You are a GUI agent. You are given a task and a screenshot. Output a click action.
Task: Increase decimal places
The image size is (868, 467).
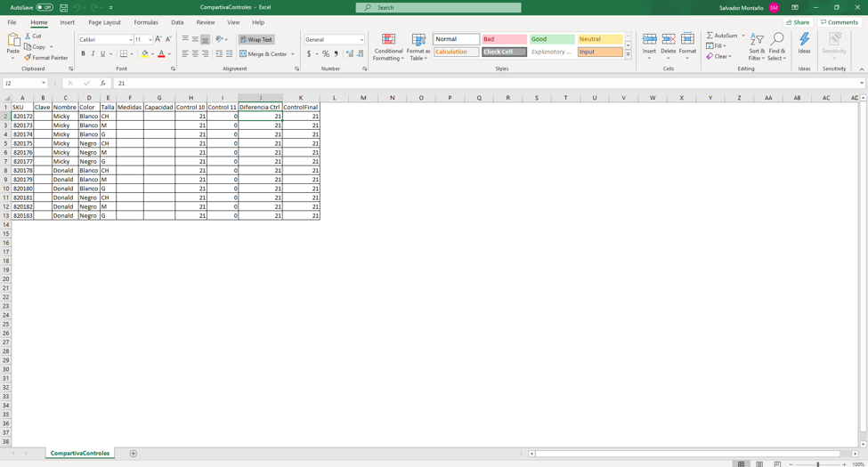(349, 54)
